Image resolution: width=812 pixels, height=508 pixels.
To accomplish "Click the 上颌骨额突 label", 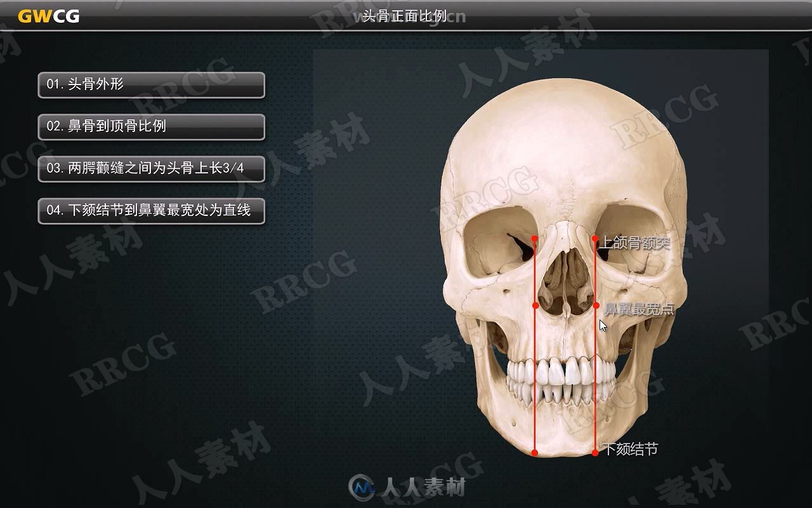I will click(636, 242).
